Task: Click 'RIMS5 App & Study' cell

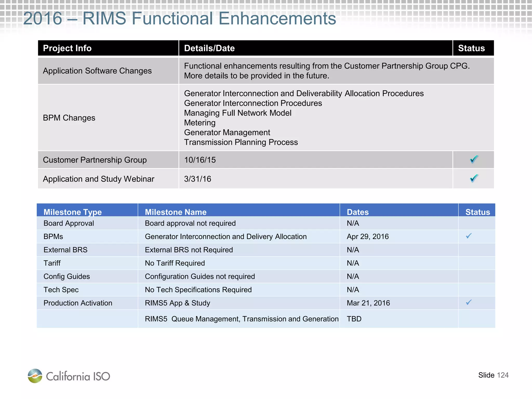Action: 239,303
